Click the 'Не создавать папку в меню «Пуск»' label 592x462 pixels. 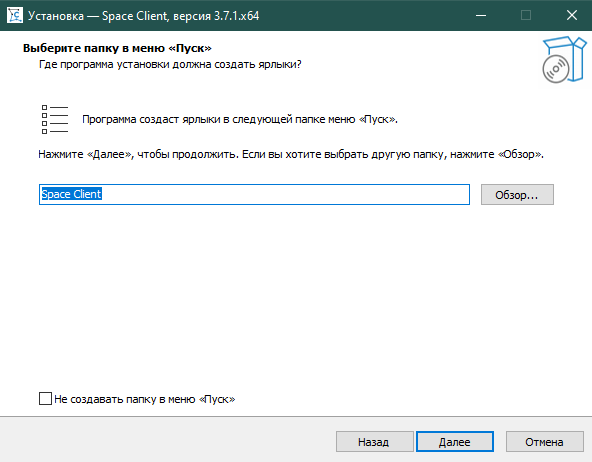click(145, 399)
